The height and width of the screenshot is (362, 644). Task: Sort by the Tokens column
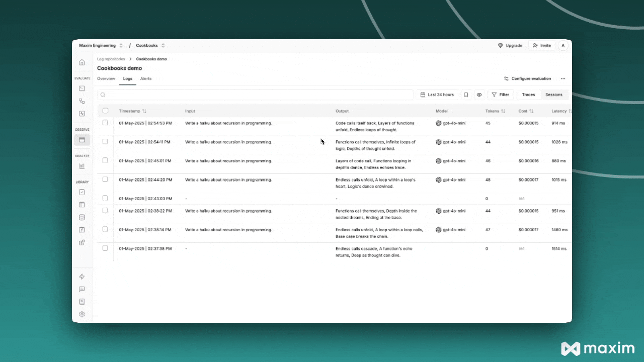click(495, 111)
